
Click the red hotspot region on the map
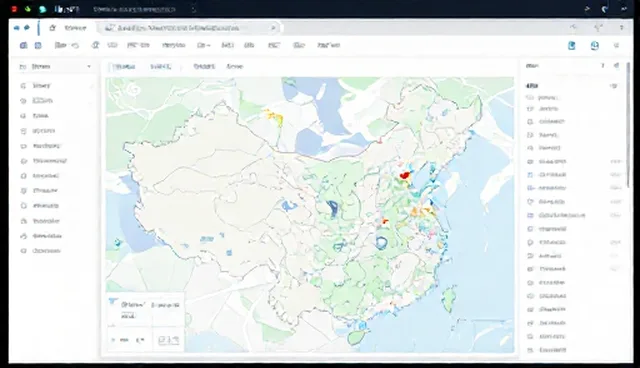tap(404, 175)
